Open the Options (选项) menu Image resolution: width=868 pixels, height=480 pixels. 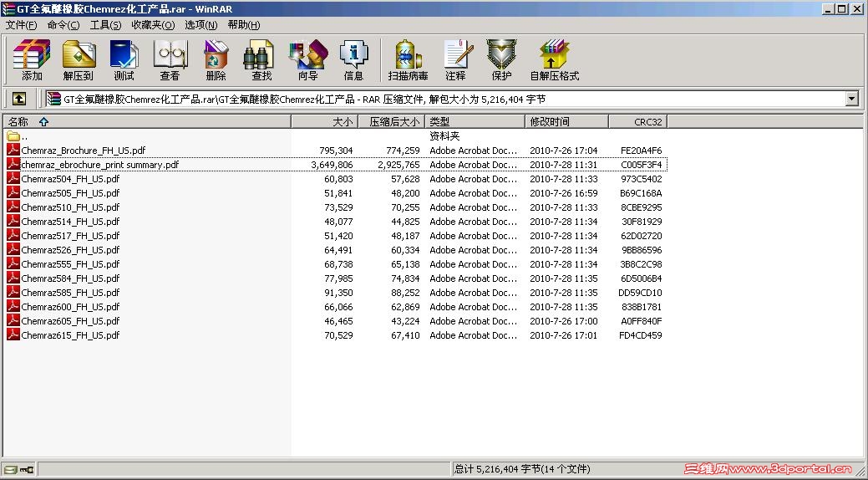tap(201, 25)
